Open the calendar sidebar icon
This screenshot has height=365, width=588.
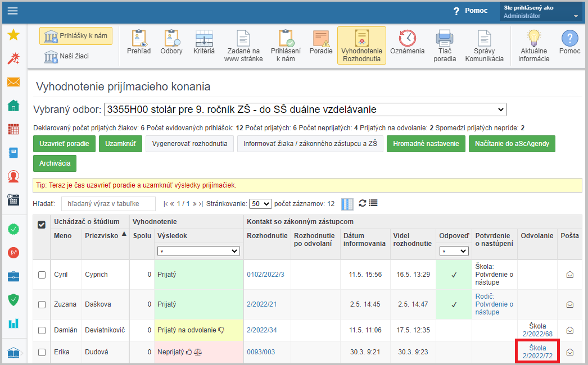click(13, 200)
